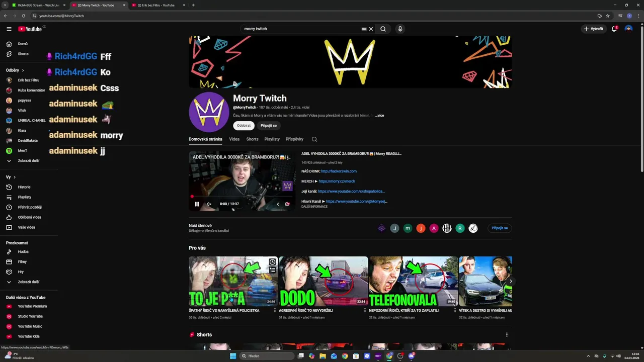Screen dimensions: 644x362
Task: Open the Vytvořit create button
Action: [594, 29]
